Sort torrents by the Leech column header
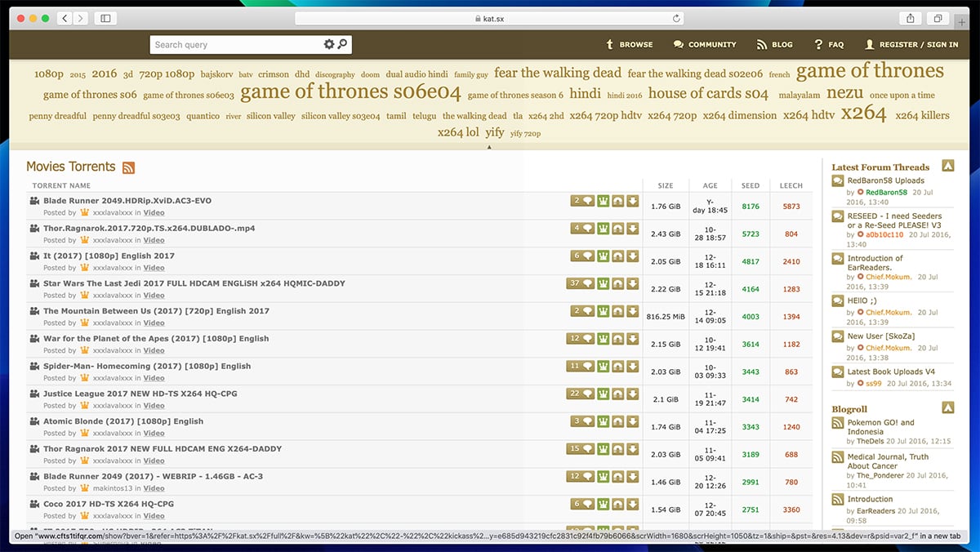The image size is (980, 552). (791, 185)
